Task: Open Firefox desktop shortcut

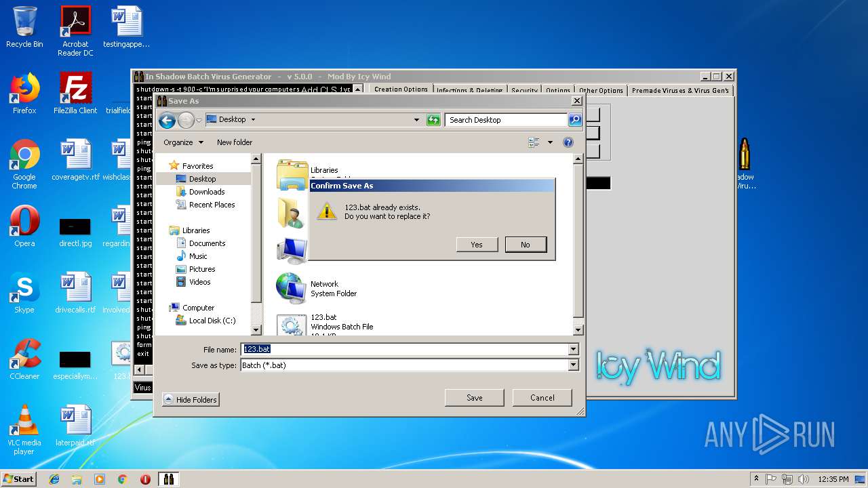Action: (x=24, y=94)
